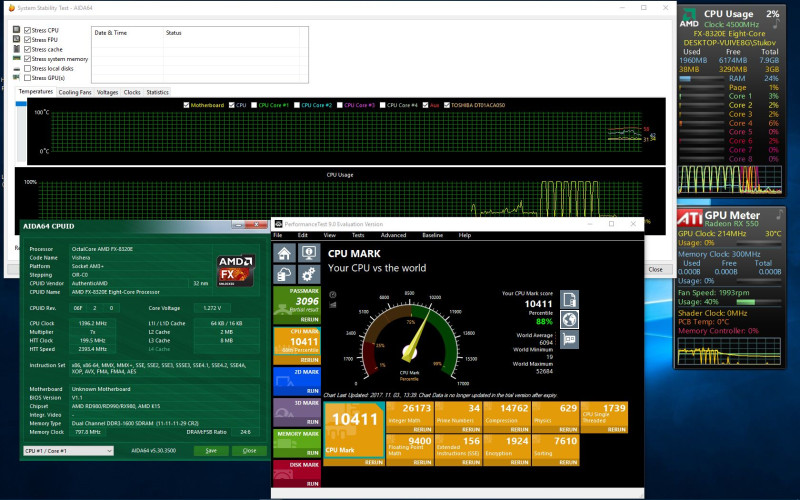Click the Encryption 1924 result tile

(507, 449)
